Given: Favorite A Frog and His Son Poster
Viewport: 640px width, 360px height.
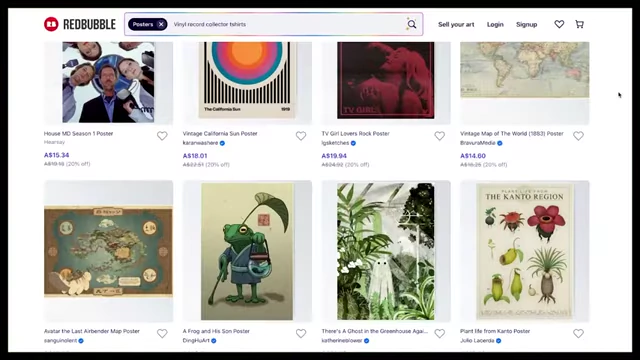Looking at the screenshot, I should 301,333.
